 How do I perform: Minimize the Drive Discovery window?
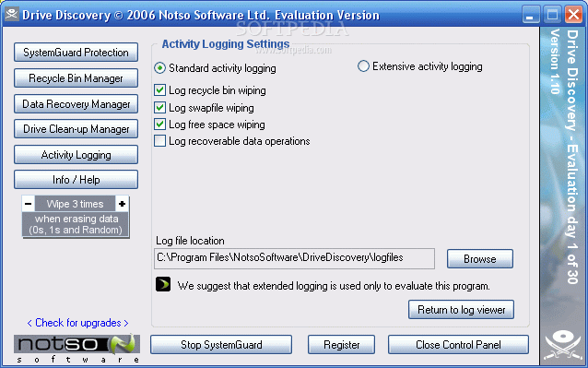click(531, 15)
